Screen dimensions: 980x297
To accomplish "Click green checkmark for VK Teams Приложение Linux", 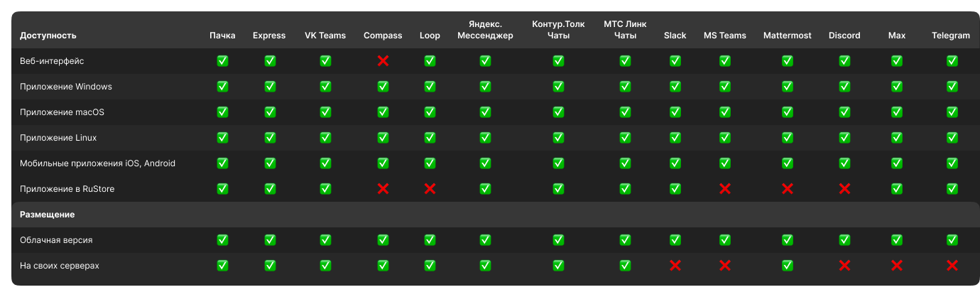I will coord(325,138).
